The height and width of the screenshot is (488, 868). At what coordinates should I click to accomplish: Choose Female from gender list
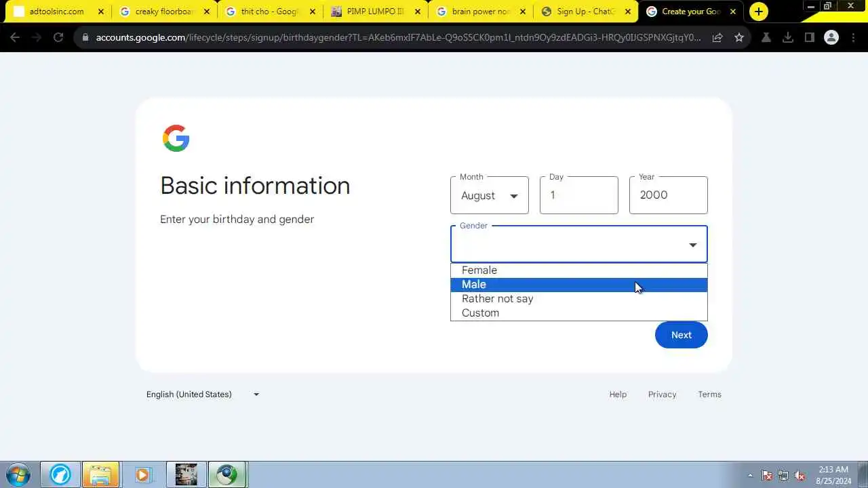click(579, 270)
